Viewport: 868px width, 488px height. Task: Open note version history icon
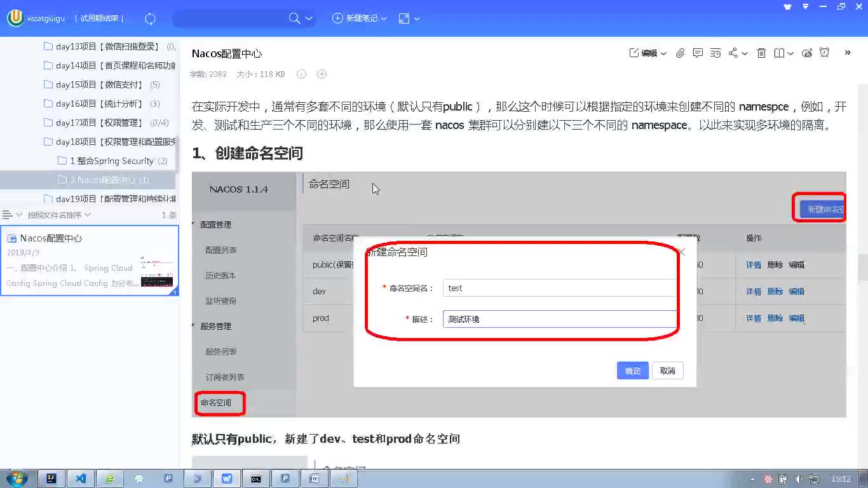click(x=715, y=53)
